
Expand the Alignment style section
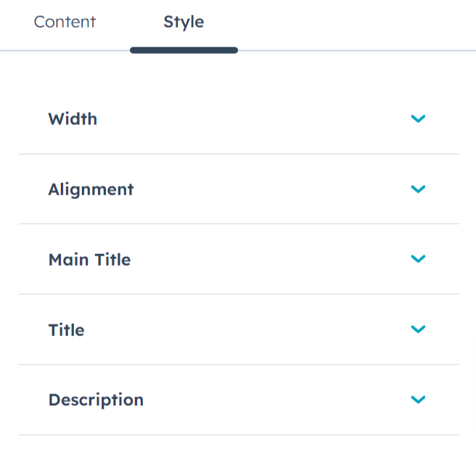[239, 189]
